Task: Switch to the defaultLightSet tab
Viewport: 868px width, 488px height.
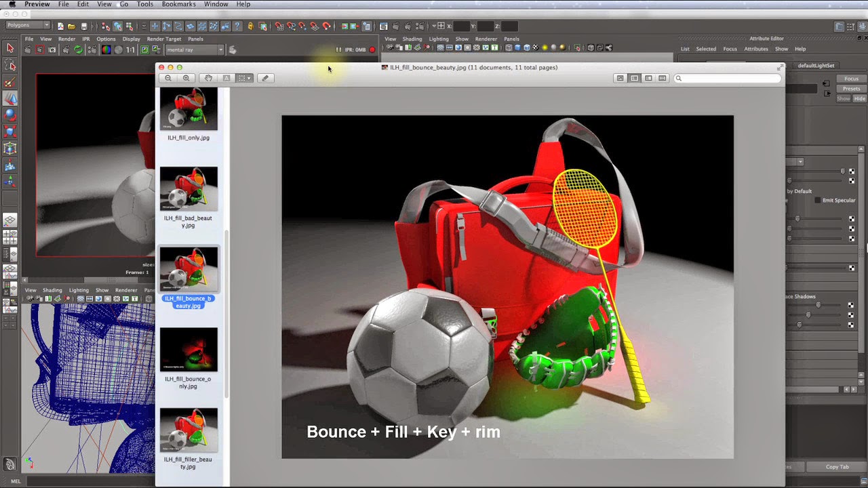Action: point(816,64)
